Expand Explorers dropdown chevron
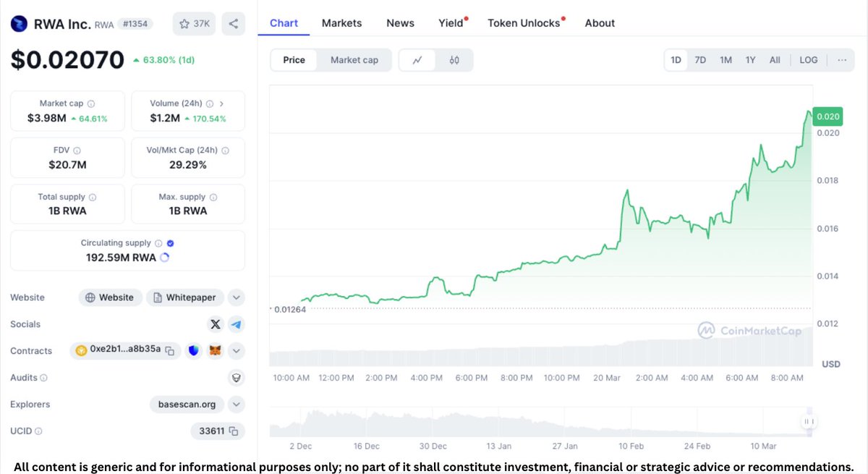The height and width of the screenshot is (474, 868). [237, 405]
